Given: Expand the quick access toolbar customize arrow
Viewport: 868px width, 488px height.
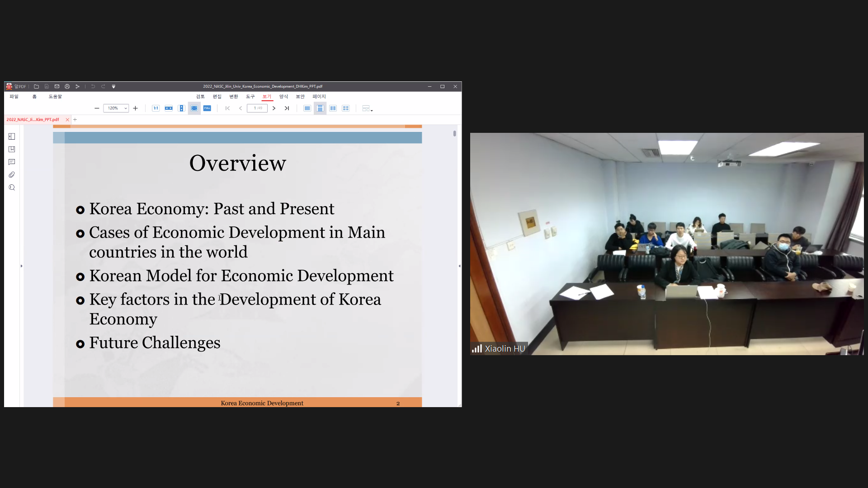Looking at the screenshot, I should (x=113, y=86).
